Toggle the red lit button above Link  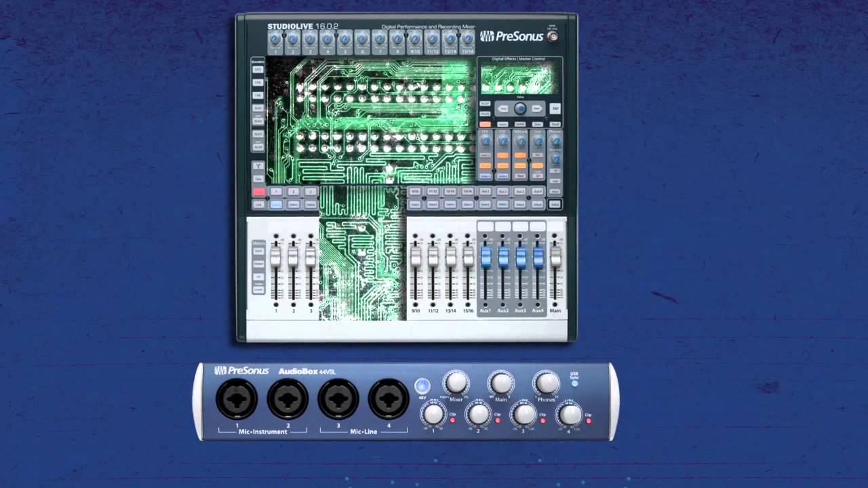[258, 192]
